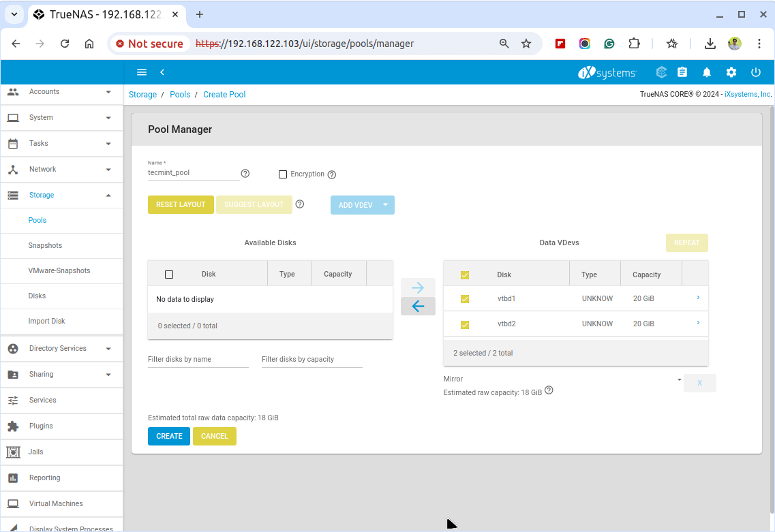Click Filter disks by name field
775x532 pixels.
pos(198,359)
